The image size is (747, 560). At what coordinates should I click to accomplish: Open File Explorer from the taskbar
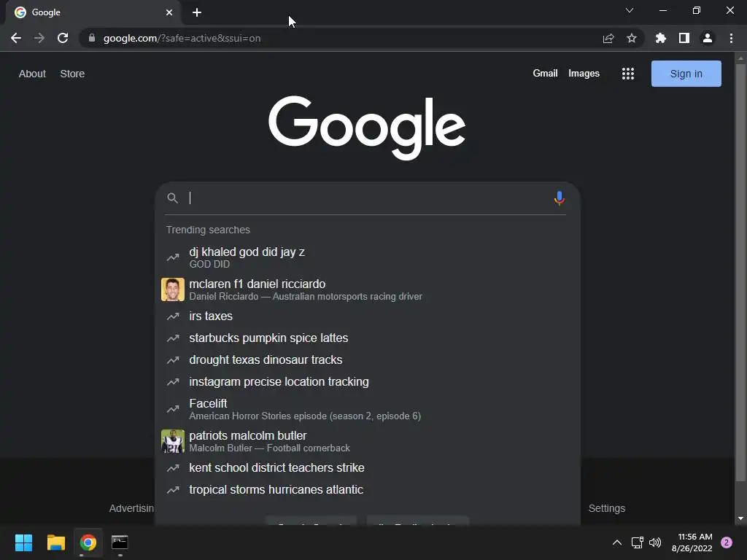tap(55, 542)
